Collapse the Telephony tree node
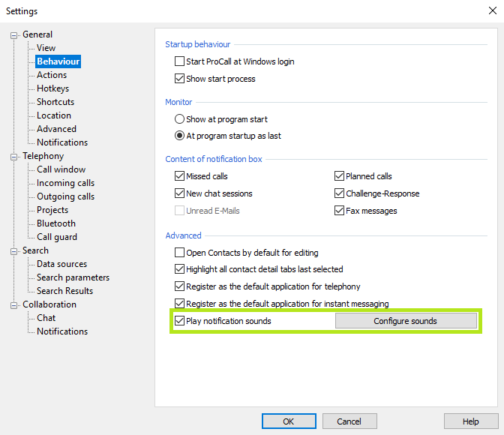504x435 pixels. tap(13, 156)
